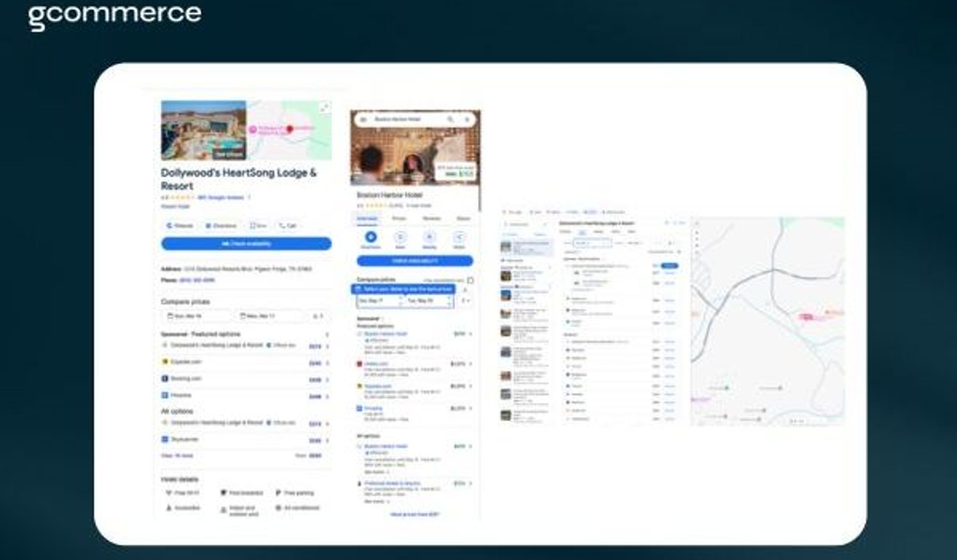
Task: Switch to About tab in Boston Harbor panel
Action: [x=464, y=219]
